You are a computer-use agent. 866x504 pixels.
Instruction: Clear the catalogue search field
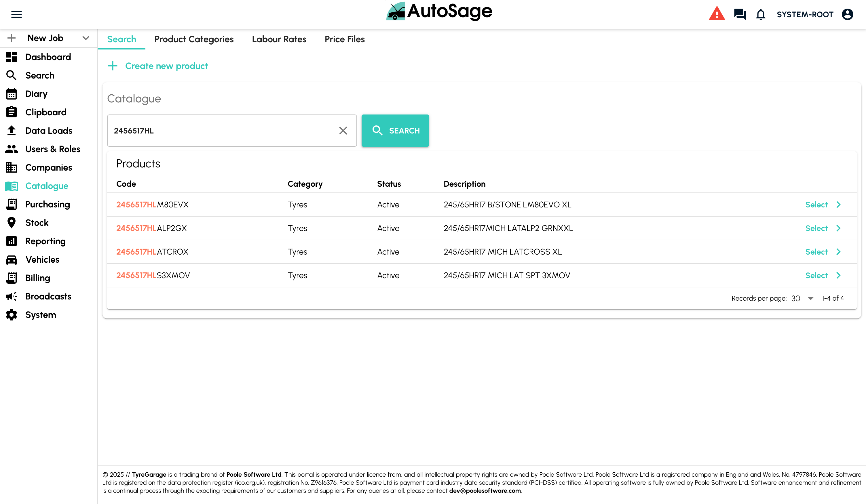[343, 131]
